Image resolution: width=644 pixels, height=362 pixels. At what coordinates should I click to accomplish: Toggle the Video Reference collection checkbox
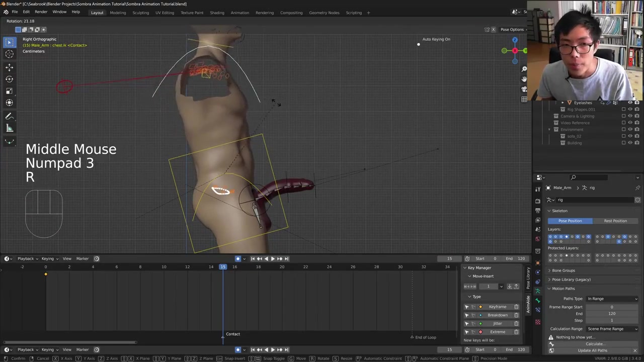coord(623,123)
